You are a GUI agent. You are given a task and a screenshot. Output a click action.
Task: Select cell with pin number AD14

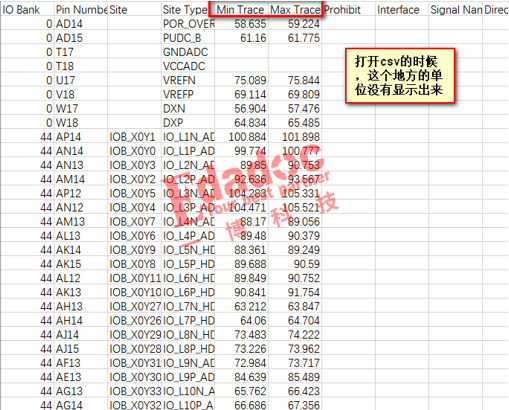[x=81, y=24]
